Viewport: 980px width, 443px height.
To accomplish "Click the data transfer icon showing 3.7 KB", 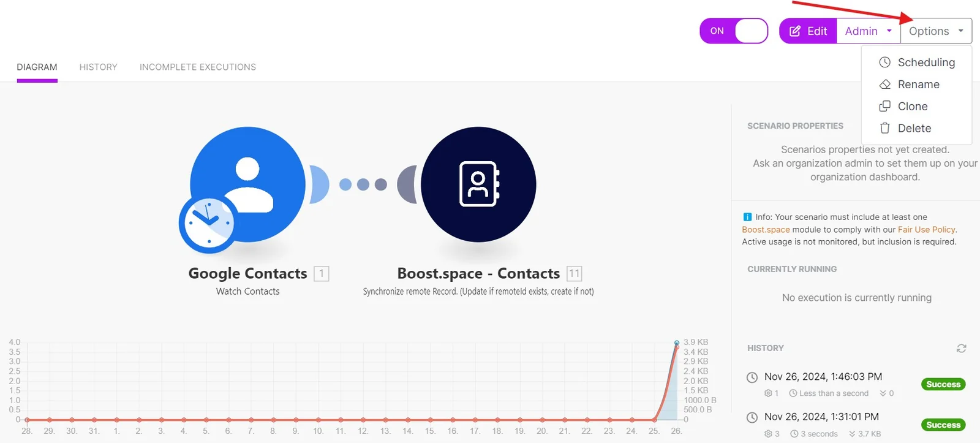I will (852, 434).
